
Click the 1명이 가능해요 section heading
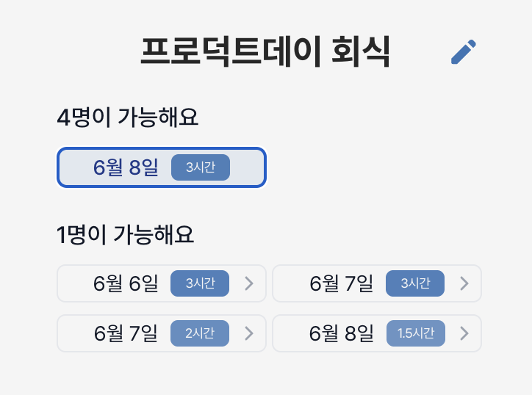125,235
